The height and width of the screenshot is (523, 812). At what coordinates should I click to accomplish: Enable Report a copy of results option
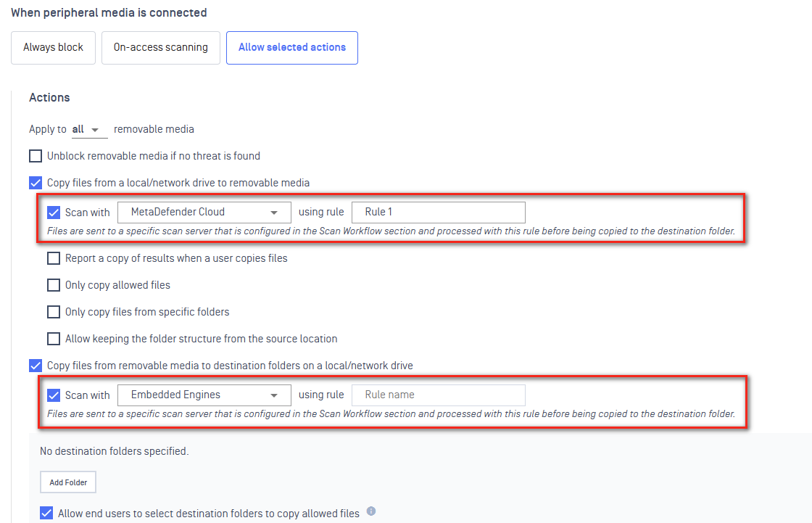point(54,258)
